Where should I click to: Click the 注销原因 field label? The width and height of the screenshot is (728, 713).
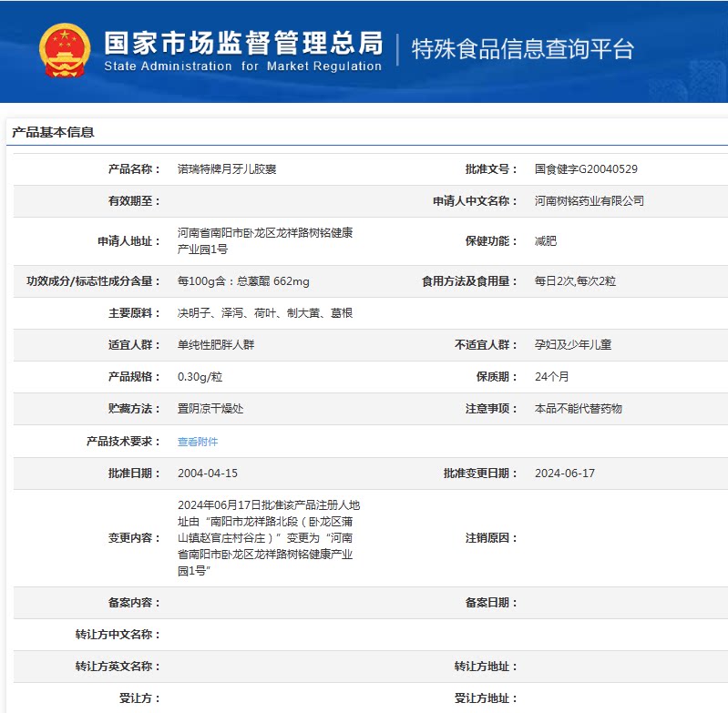pyautogui.click(x=491, y=538)
